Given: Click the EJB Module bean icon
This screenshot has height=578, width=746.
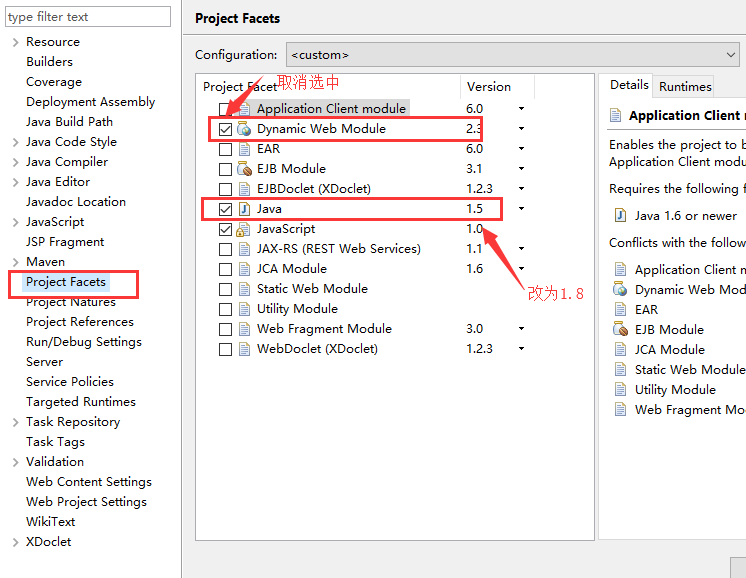Looking at the screenshot, I should pyautogui.click(x=244, y=169).
